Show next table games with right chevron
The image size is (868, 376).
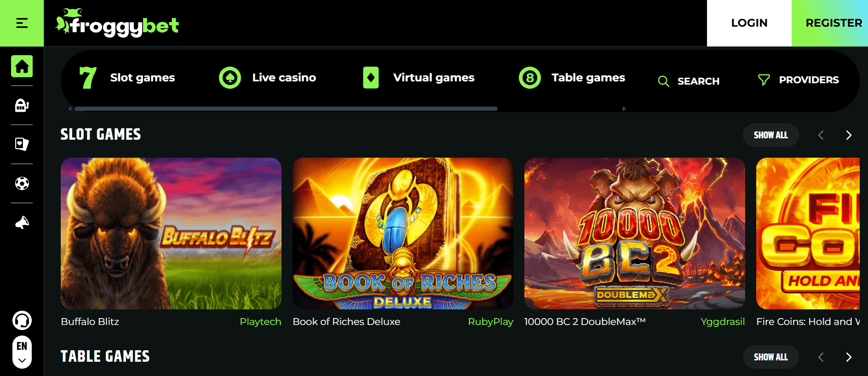(x=849, y=357)
